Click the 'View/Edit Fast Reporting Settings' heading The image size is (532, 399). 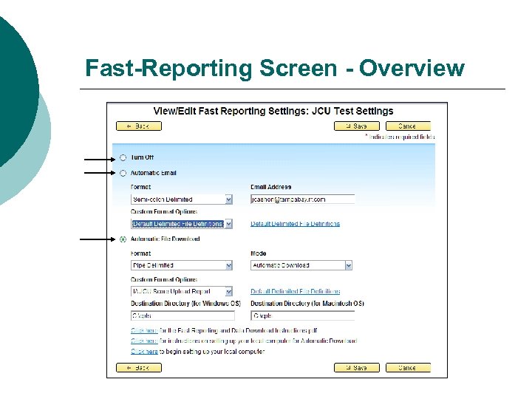click(x=273, y=112)
